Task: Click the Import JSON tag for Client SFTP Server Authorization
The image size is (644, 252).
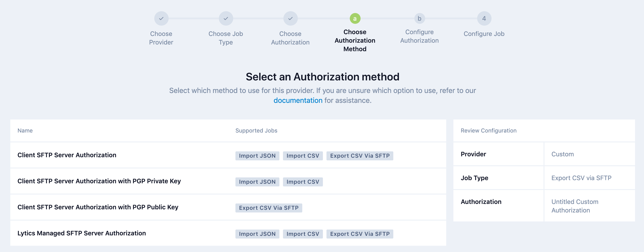Action: click(257, 156)
